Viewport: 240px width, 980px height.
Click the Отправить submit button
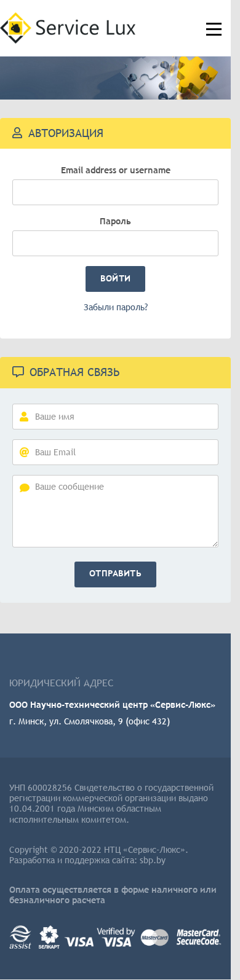tap(115, 574)
